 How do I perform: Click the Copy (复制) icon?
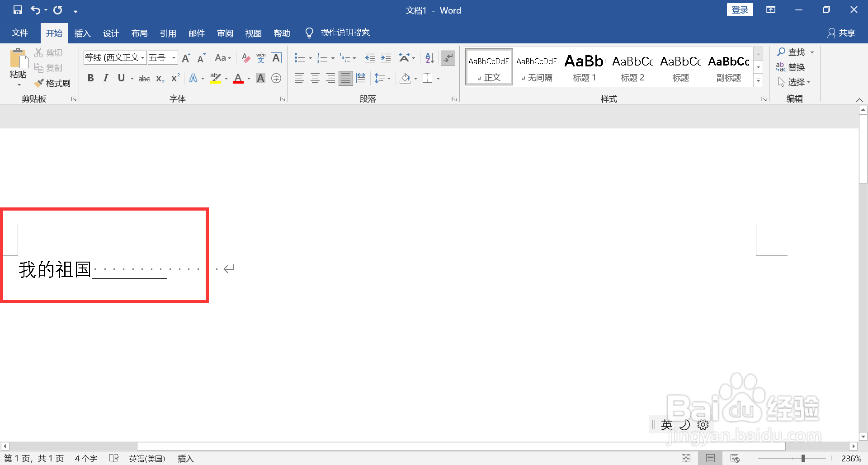(x=39, y=68)
